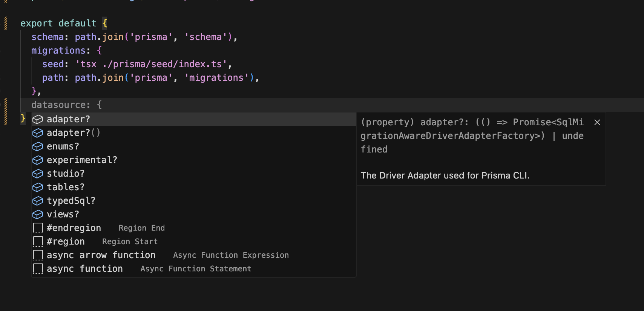Select typedSql? from the suggestion list
Screen dimensions: 644x311
71,201
